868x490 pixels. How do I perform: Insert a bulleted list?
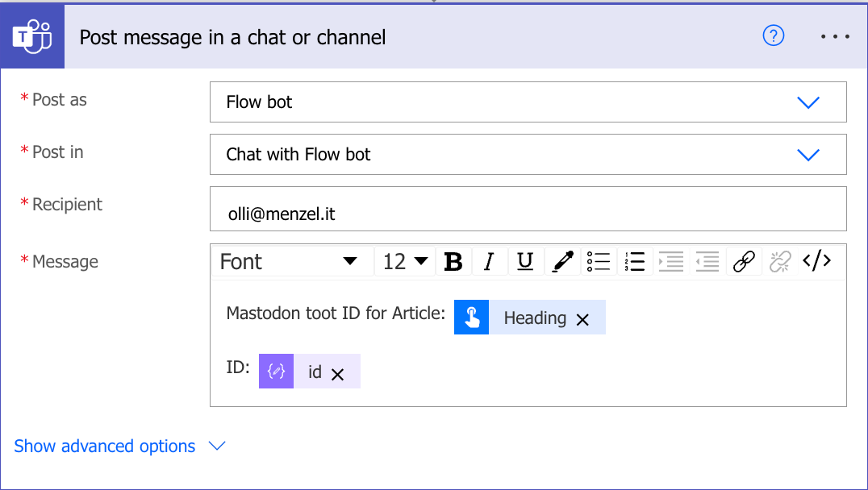coord(599,262)
